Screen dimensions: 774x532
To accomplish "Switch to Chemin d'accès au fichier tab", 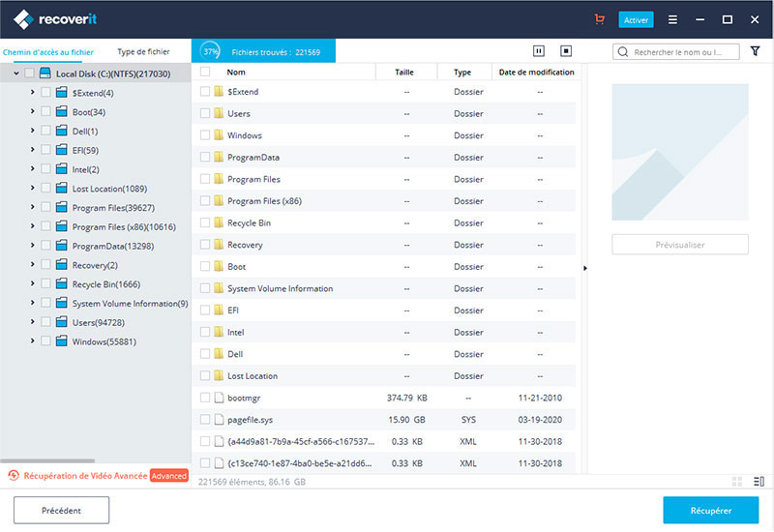I will tap(47, 52).
